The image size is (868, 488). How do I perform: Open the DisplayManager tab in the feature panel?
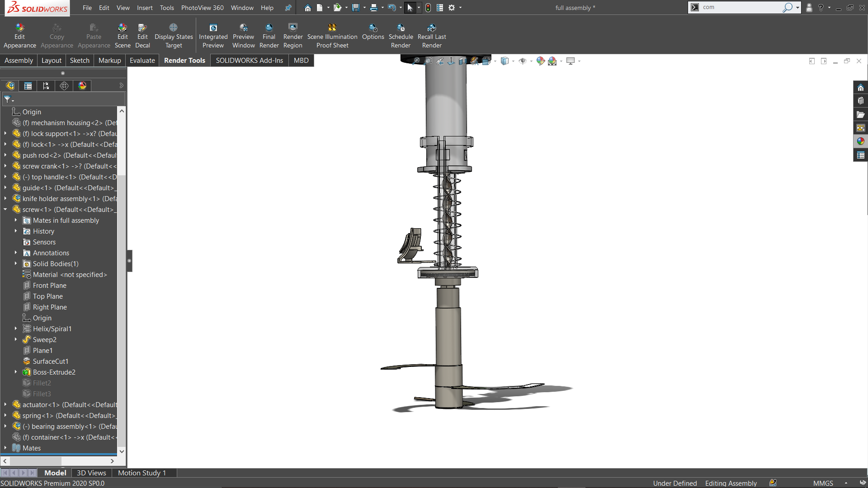point(82,86)
